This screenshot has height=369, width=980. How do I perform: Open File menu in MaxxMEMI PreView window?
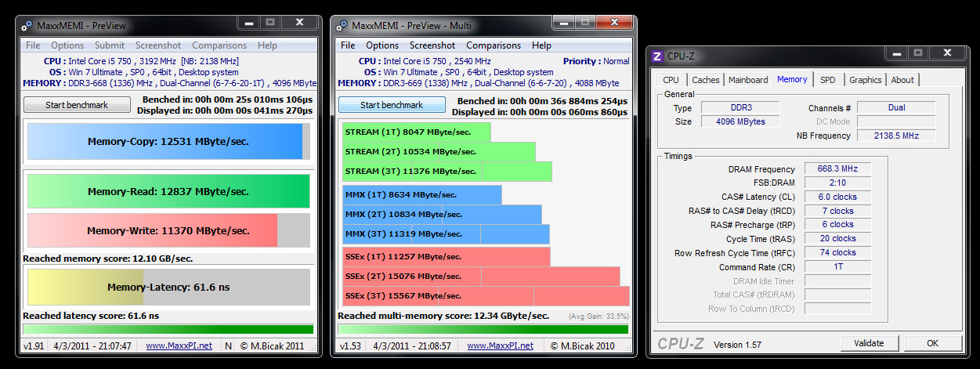(33, 45)
